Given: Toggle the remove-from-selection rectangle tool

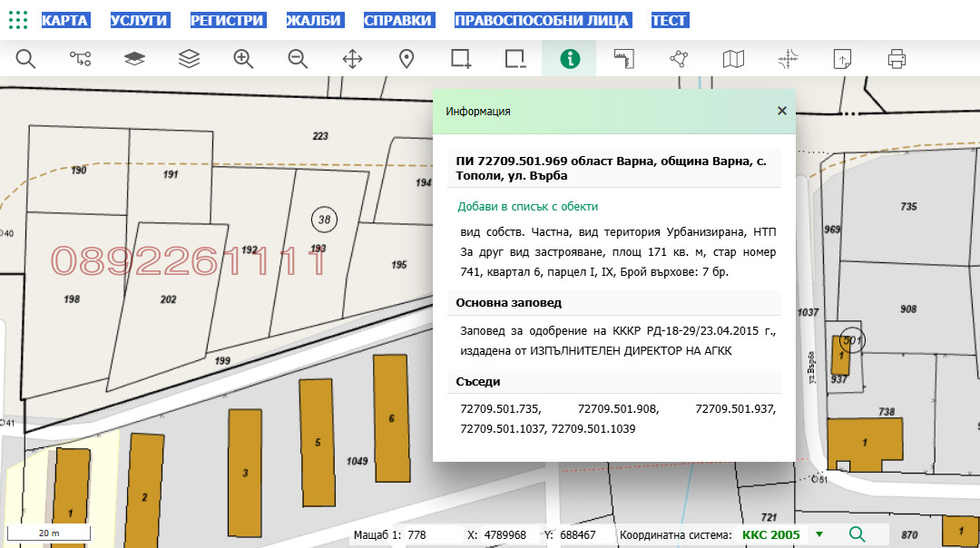Looking at the screenshot, I should point(515,59).
